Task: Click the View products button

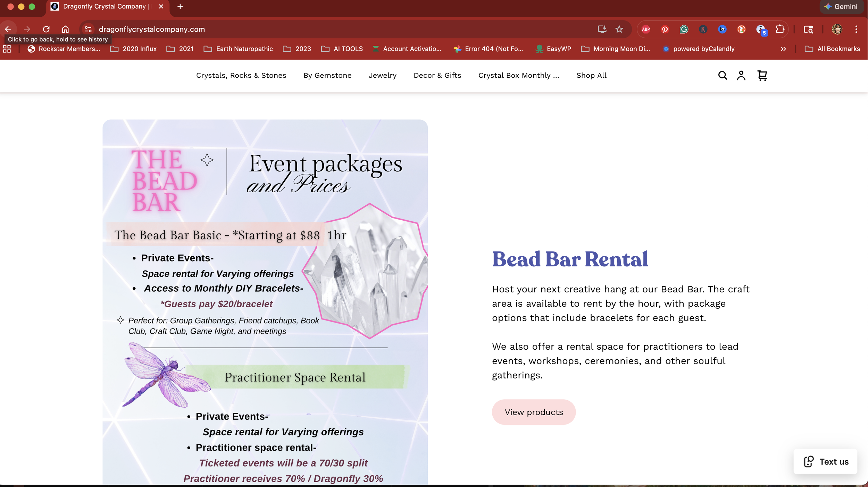Action: point(533,412)
